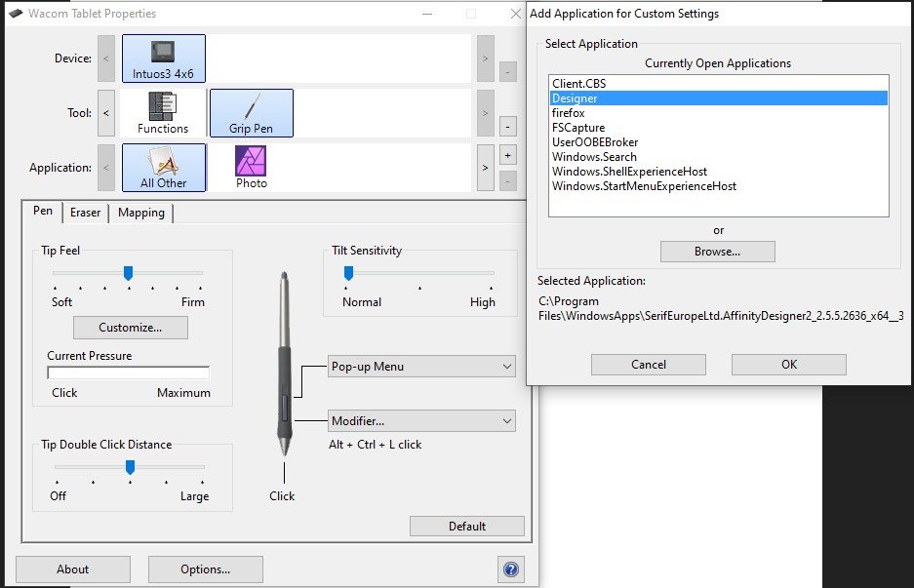Select Windows.StartMenuExperienceHost in the list

point(718,186)
